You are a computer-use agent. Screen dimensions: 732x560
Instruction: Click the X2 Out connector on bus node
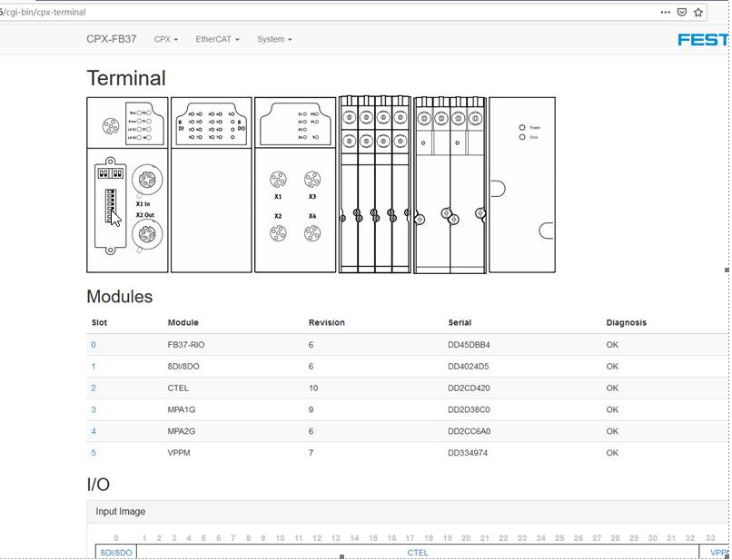(x=147, y=234)
